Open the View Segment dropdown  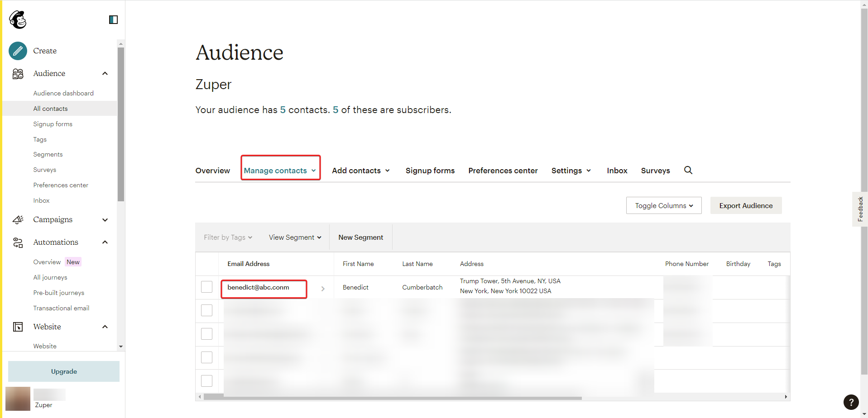(x=295, y=237)
